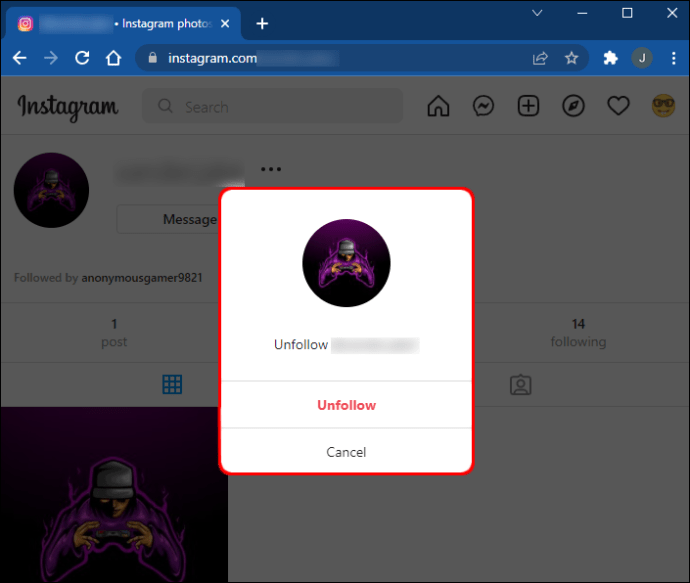The height and width of the screenshot is (583, 690).
Task: View the profile picture thumbnail
Action: [x=51, y=190]
